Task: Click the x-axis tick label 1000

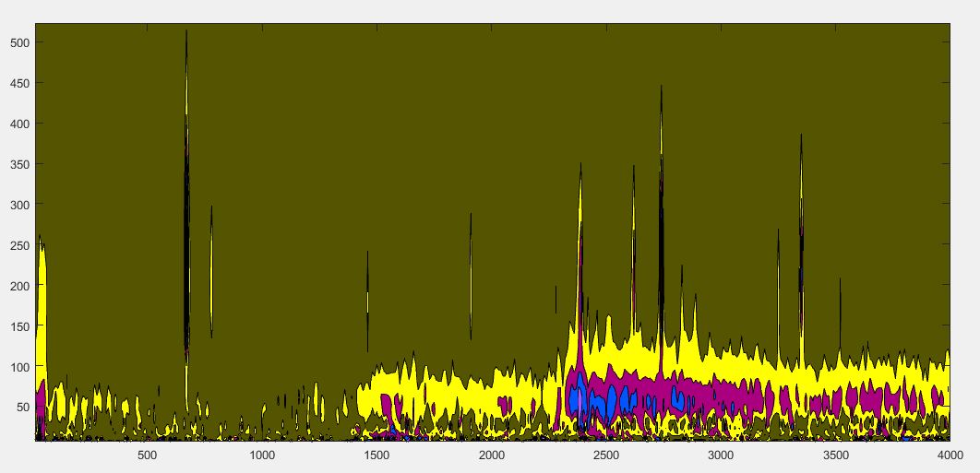Action: pyautogui.click(x=261, y=455)
